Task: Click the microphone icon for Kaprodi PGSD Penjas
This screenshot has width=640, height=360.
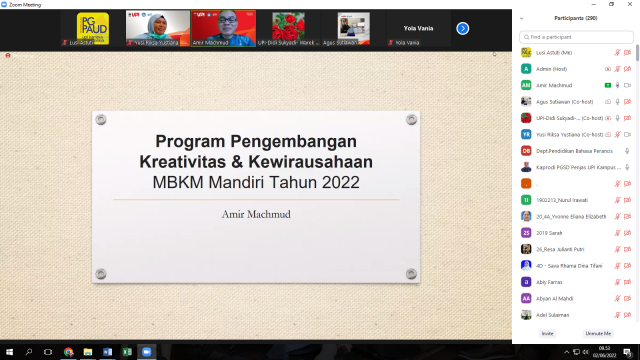Action: (627, 167)
